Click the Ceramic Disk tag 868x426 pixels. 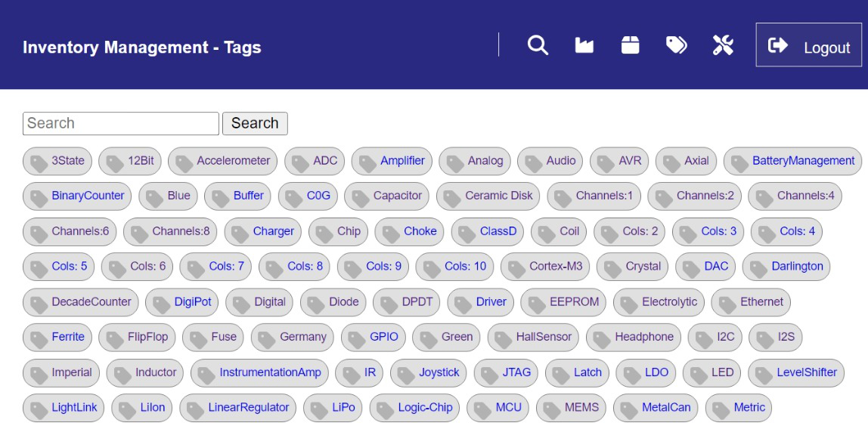[488, 196]
